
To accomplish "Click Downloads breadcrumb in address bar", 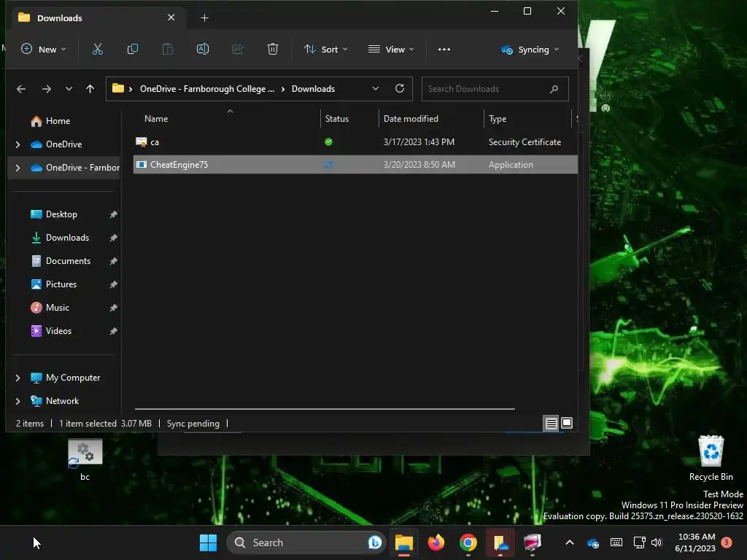I will click(x=313, y=89).
